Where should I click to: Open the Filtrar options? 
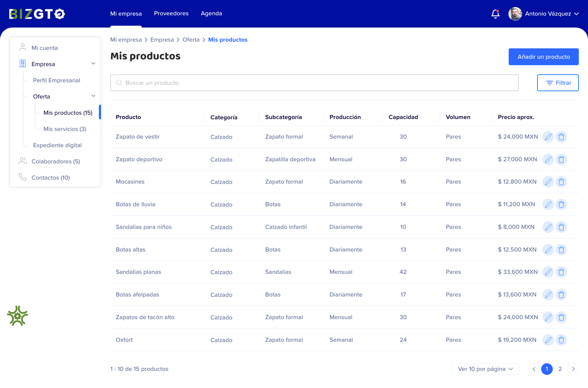[558, 83]
